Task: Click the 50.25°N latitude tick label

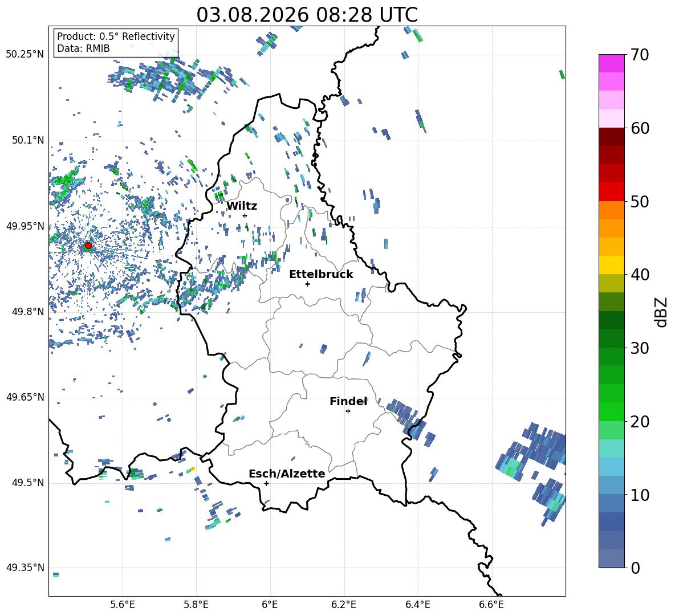Action: (25, 55)
